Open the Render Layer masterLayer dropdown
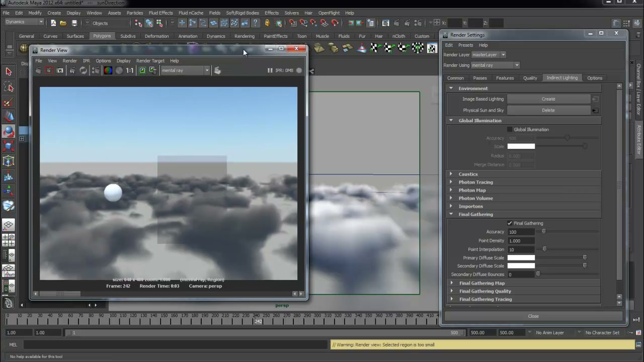The height and width of the screenshot is (362, 644). click(489, 55)
